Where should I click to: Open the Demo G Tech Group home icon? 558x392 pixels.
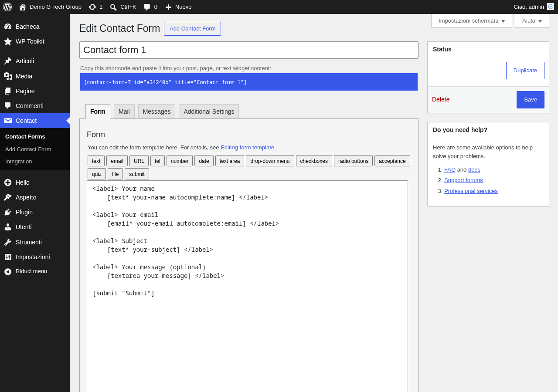tap(23, 7)
